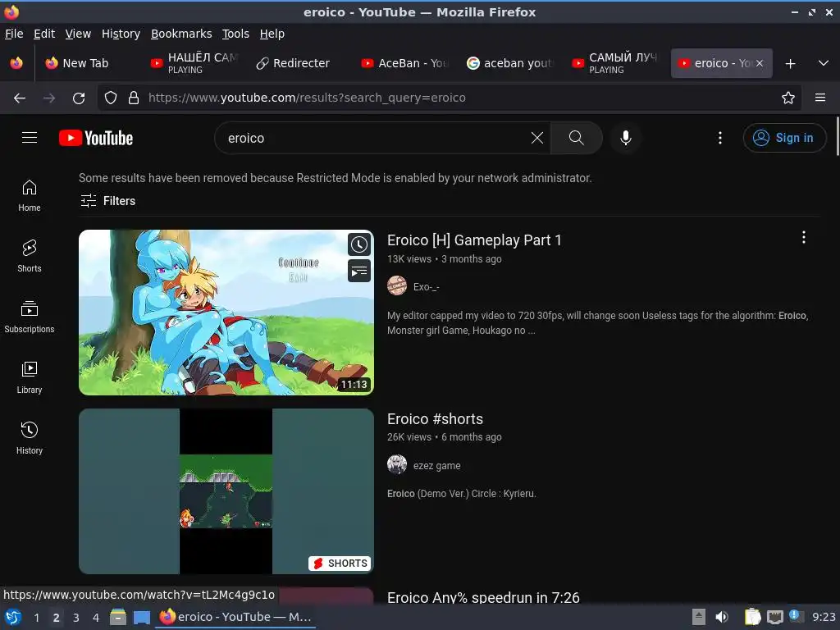Screen dimensions: 840x630
Task: Reload the page
Action: point(79,98)
